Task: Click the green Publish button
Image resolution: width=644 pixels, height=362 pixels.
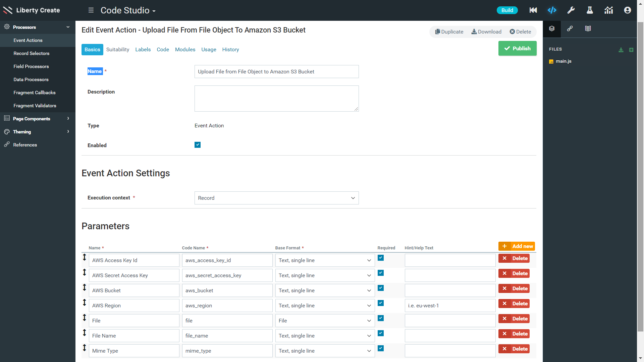Action: point(517,48)
